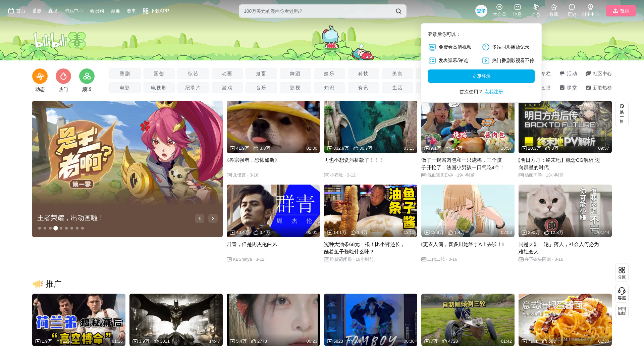Open the white cat video thumbnail
Screen dimensions: 644x349
pyautogui.click(x=565, y=211)
